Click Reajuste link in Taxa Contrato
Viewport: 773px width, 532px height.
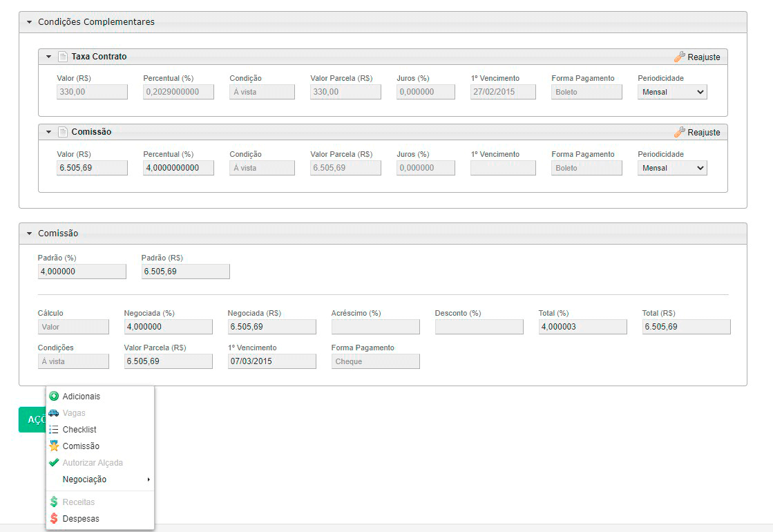pyautogui.click(x=703, y=57)
